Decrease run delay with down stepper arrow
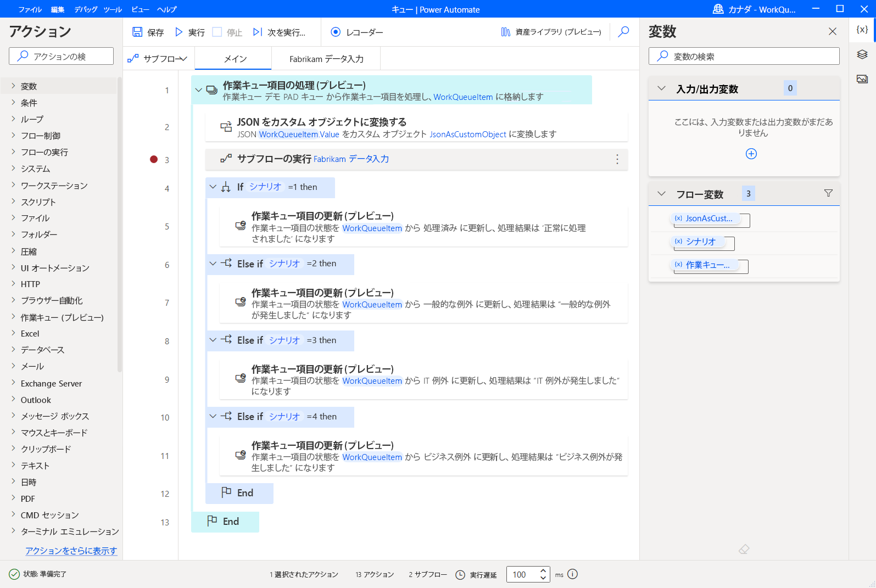876x588 pixels. (x=543, y=578)
